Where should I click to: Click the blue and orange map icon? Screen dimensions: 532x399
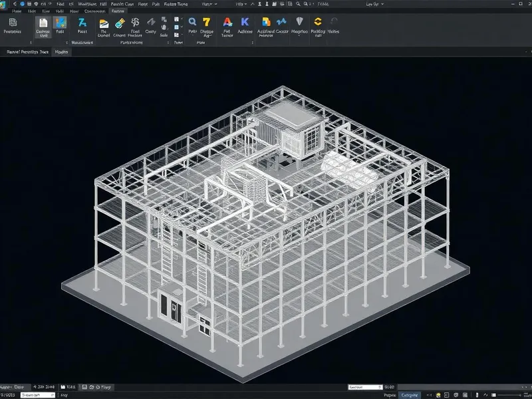coord(61,23)
